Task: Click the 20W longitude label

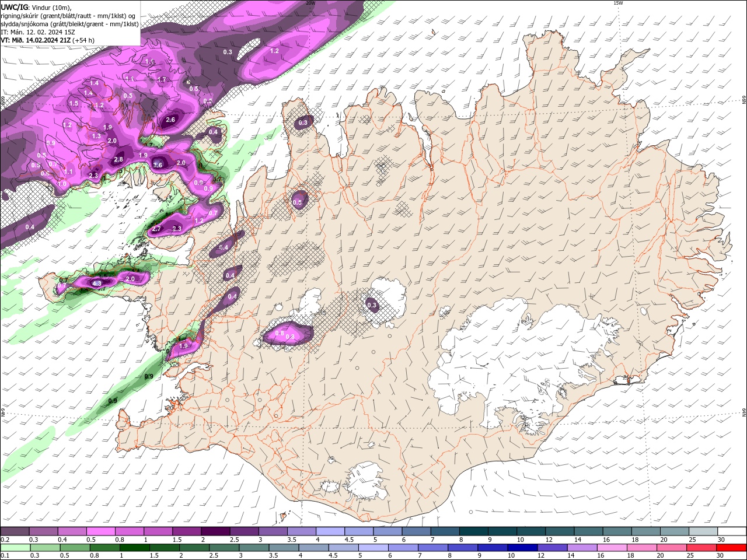Action: click(x=310, y=3)
